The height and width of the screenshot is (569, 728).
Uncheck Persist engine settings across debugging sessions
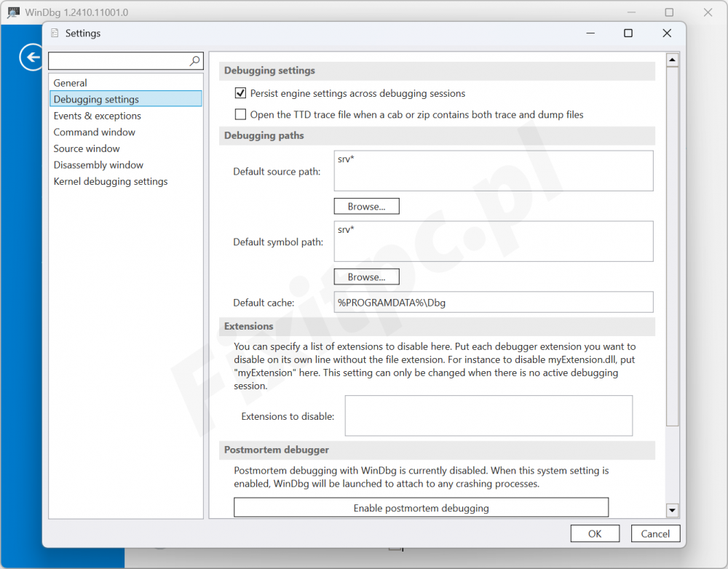[x=240, y=93]
